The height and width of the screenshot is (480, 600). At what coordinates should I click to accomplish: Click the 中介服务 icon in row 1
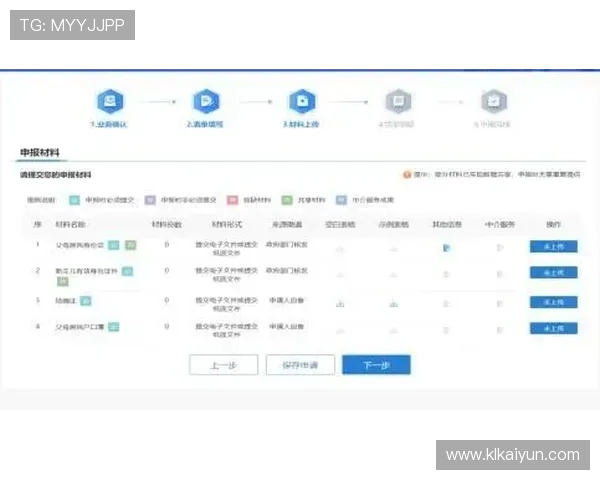coord(500,248)
